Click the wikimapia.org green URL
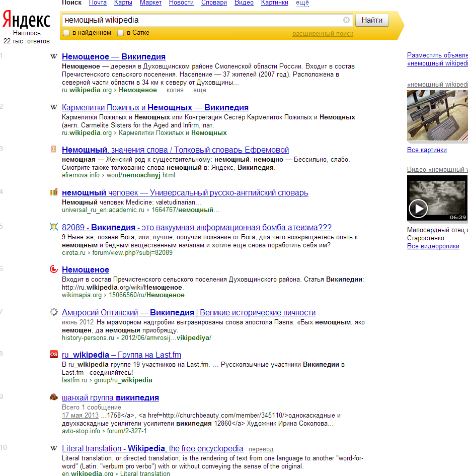 click(x=123, y=295)
